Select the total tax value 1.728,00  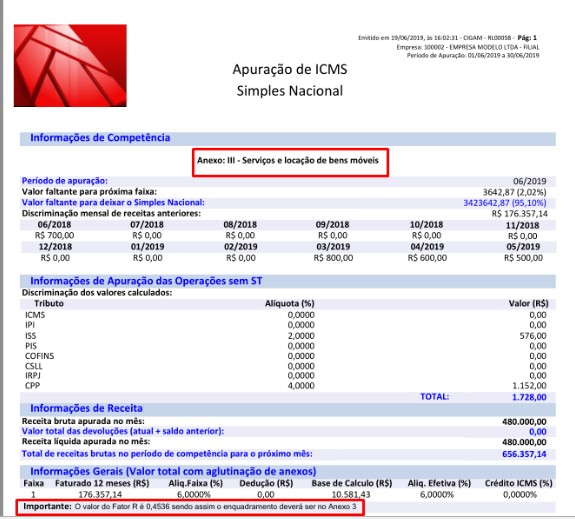(x=529, y=397)
